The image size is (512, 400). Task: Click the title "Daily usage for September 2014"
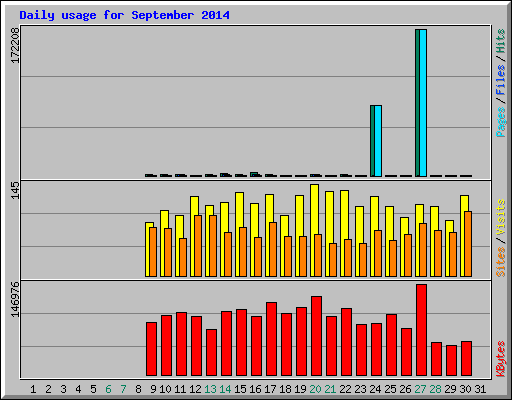[124, 15]
